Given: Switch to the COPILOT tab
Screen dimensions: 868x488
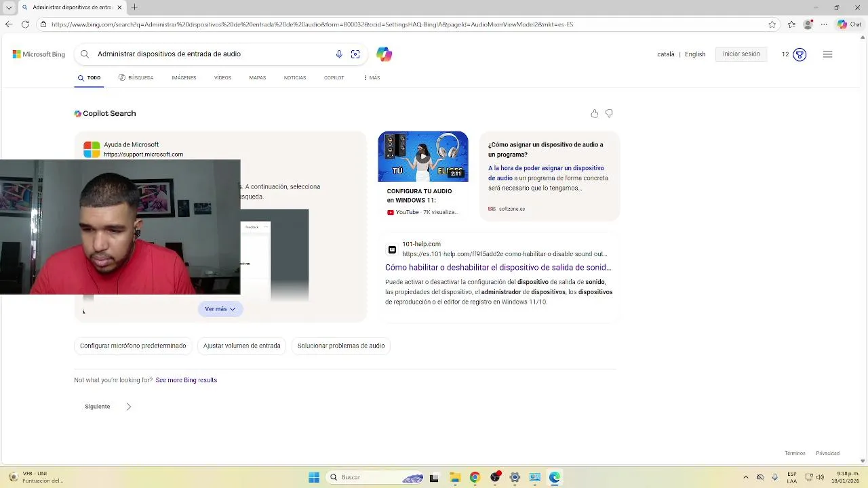Looking at the screenshot, I should tap(334, 78).
